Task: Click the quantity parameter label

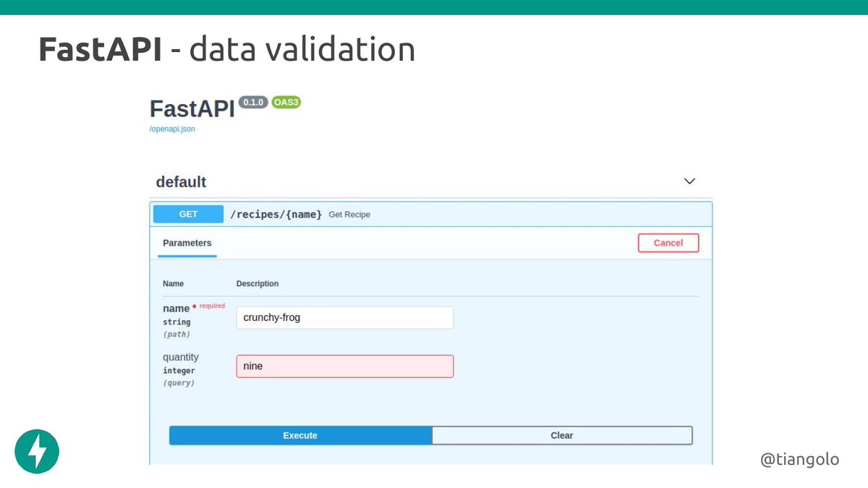Action: coord(181,357)
